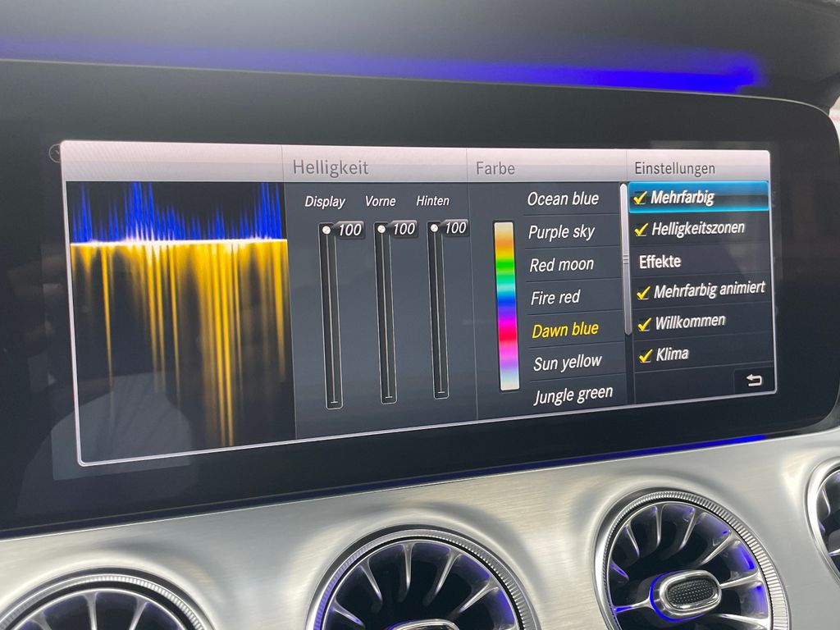This screenshot has width=840, height=630.
Task: Toggle the Willkommen effect checkbox
Action: (x=644, y=323)
